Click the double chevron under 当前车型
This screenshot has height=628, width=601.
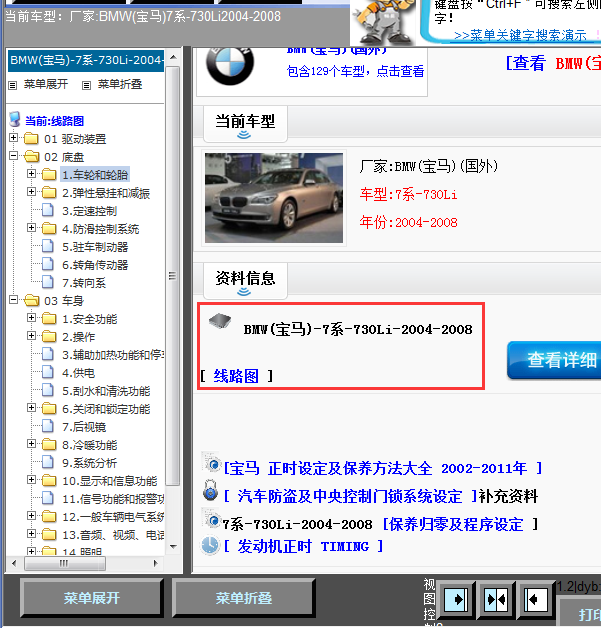(244, 135)
